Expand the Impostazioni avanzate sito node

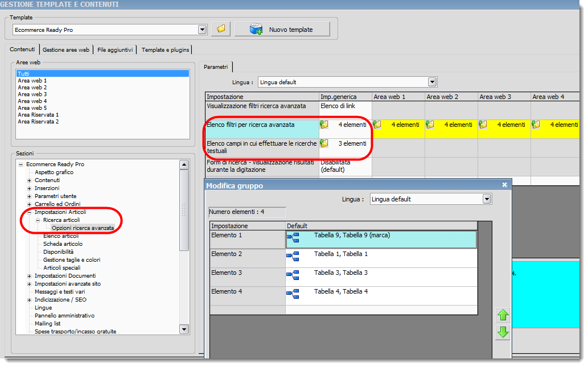(x=29, y=284)
